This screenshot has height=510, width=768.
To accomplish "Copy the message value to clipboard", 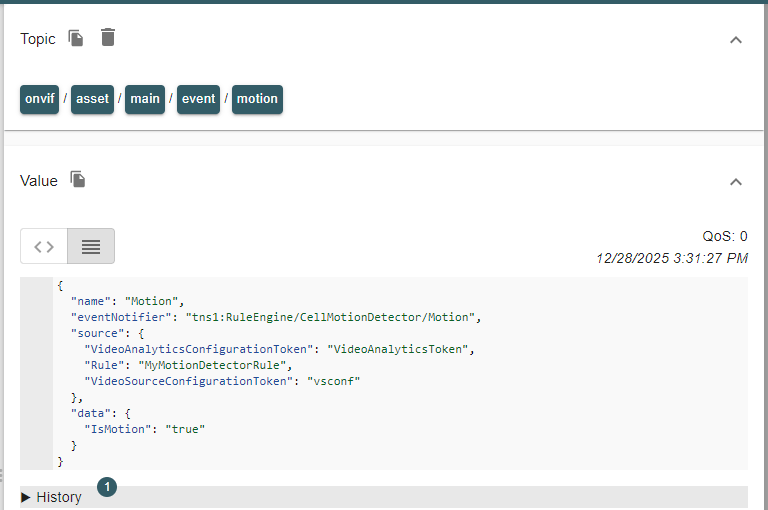I will coord(78,180).
